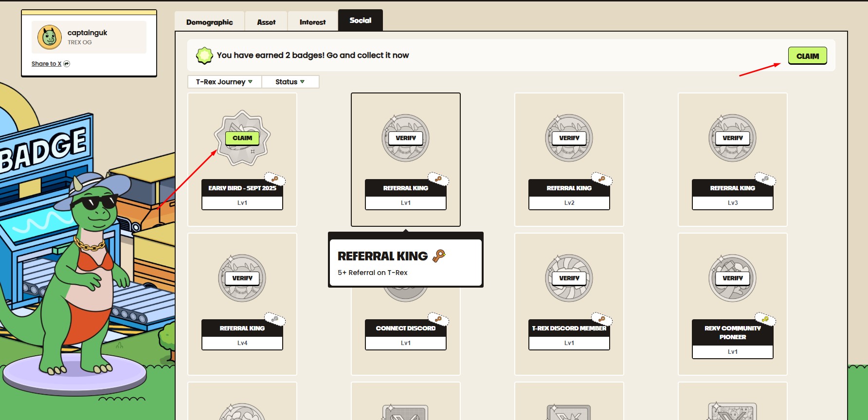Click the key icon on Connect Discord label
Screen dimensions: 868x420
(x=438, y=319)
